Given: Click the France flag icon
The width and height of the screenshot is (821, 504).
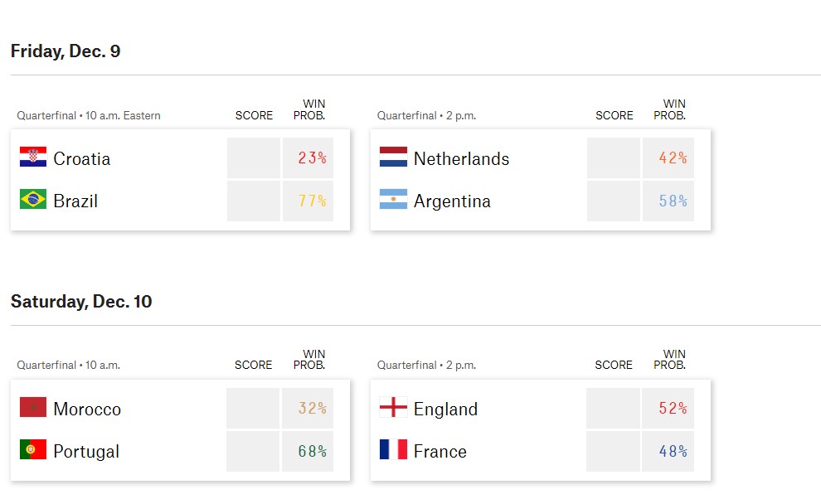Looking at the screenshot, I should click(x=393, y=450).
